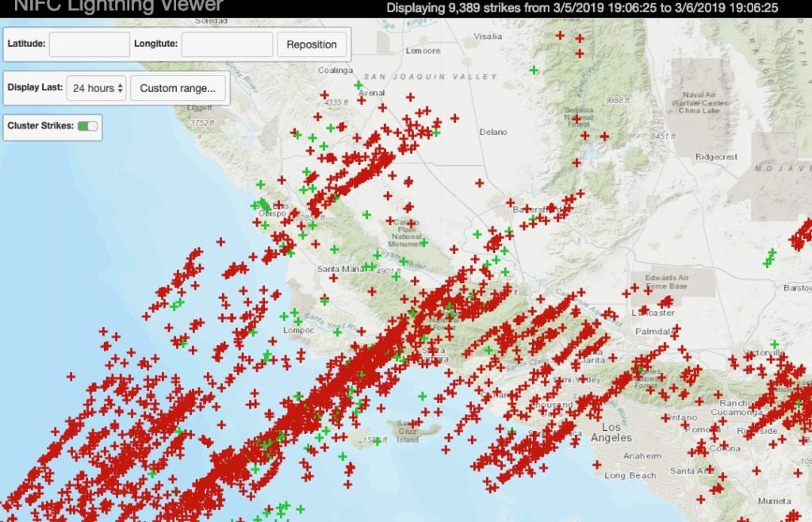Click the Reposition button
Screen dimensions: 812x522
click(312, 44)
